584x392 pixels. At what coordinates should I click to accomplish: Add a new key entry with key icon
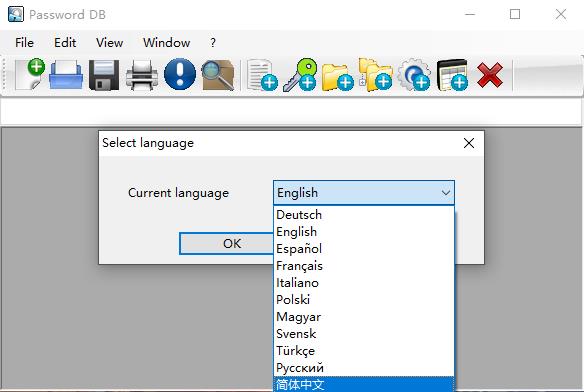(300, 75)
